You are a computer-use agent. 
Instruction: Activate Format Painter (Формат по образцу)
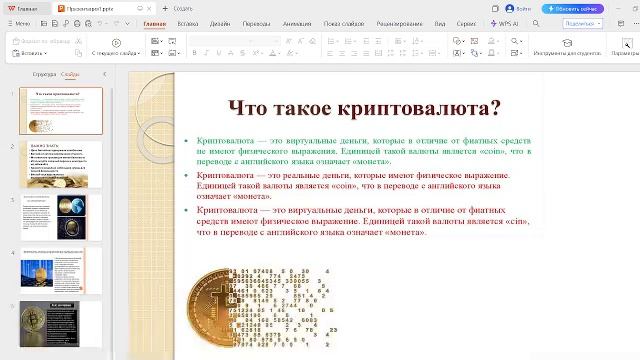41,41
